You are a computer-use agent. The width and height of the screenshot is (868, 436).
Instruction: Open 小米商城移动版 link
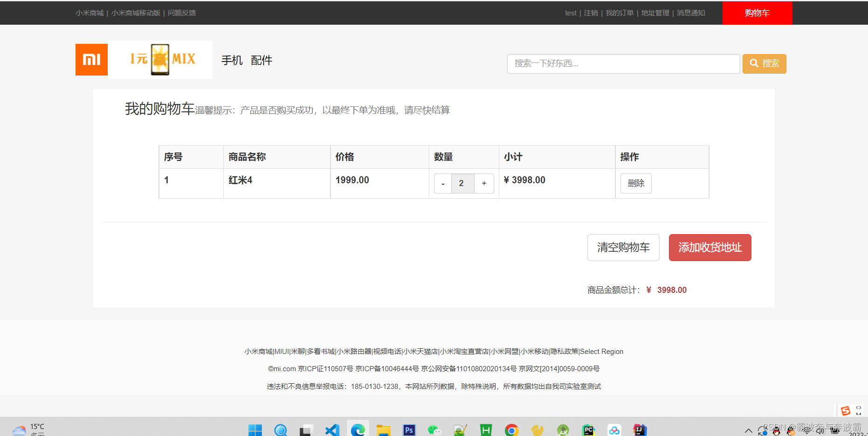click(136, 13)
